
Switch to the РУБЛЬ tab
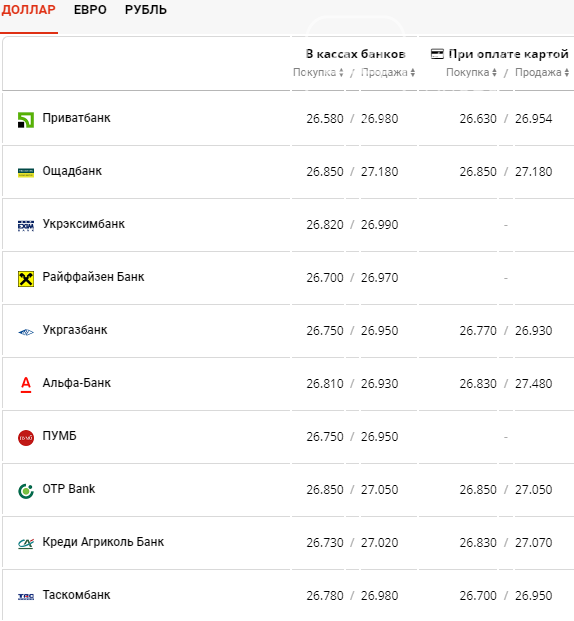146,10
